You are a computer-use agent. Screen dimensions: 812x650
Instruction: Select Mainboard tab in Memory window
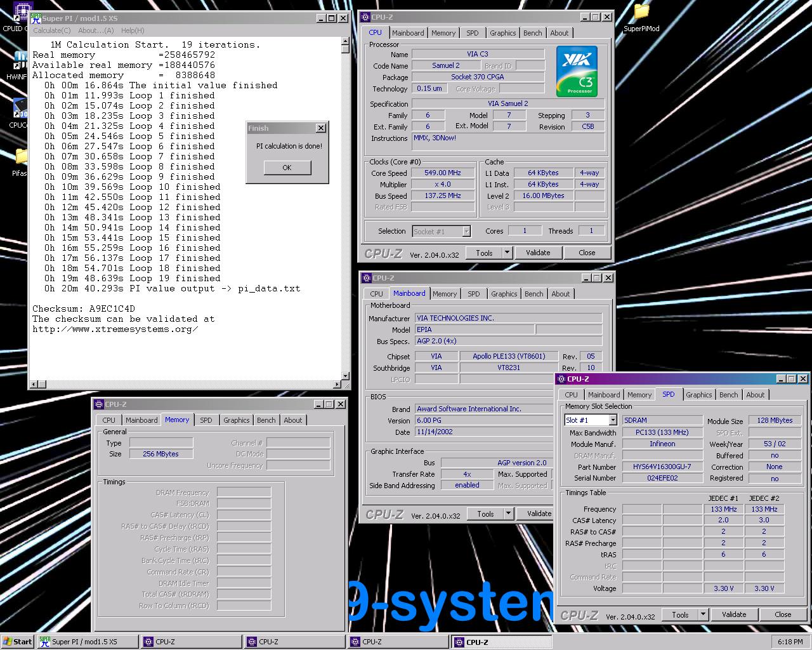[x=141, y=420]
